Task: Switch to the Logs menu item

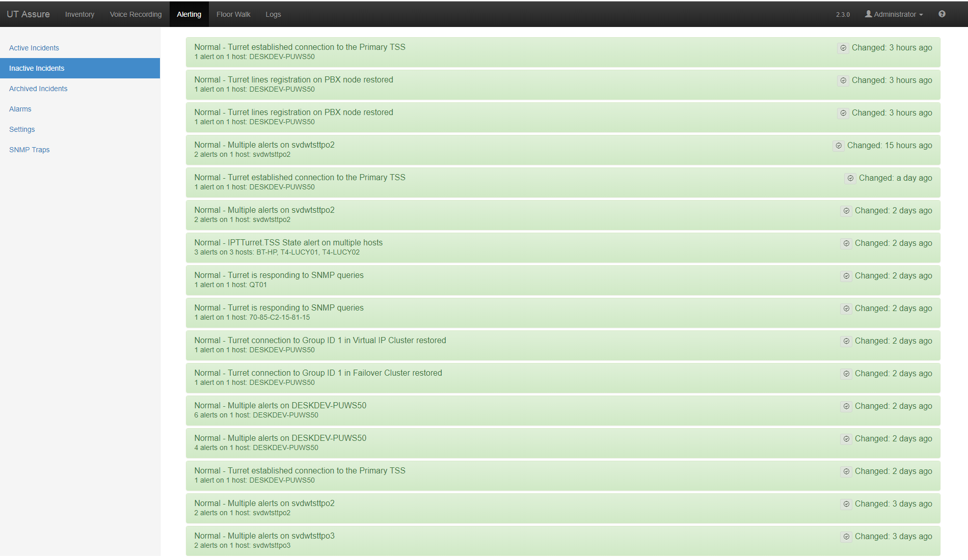Action: [x=273, y=14]
